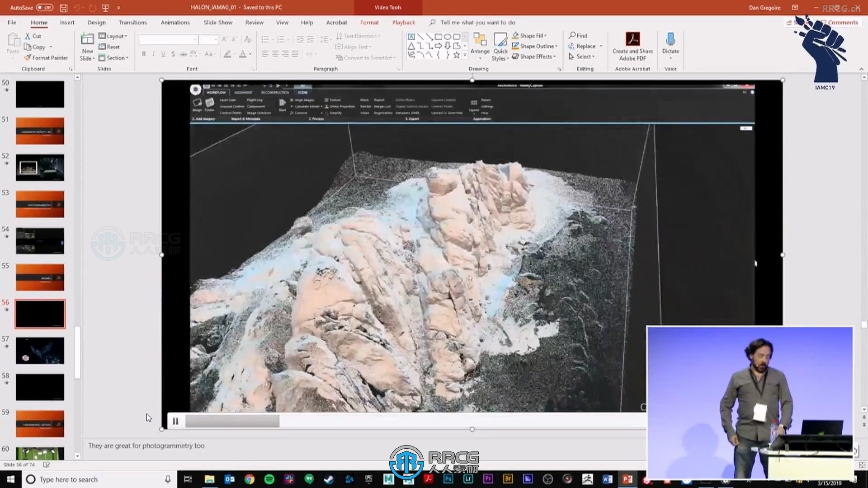
Task: Open the Select dropdown in Editing
Action: click(x=581, y=56)
